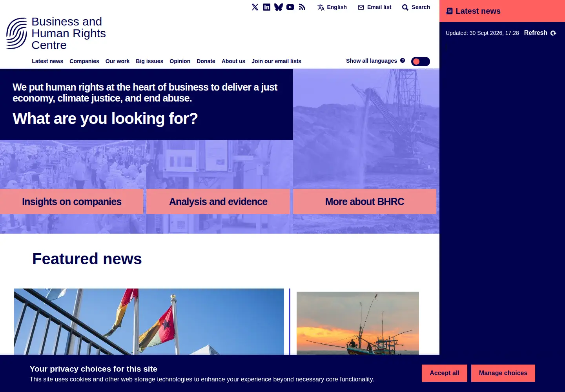565x392 pixels.
Task: Open the Big issues menu item
Action: [149, 61]
